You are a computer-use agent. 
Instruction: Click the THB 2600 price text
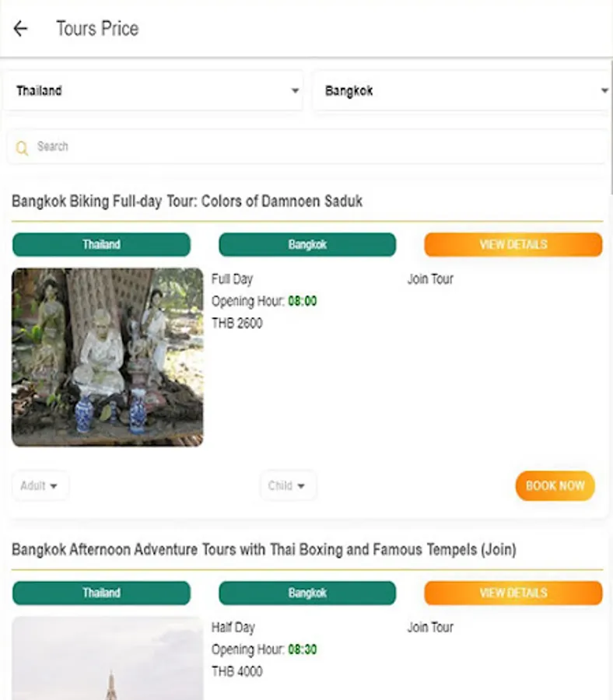coord(237,323)
